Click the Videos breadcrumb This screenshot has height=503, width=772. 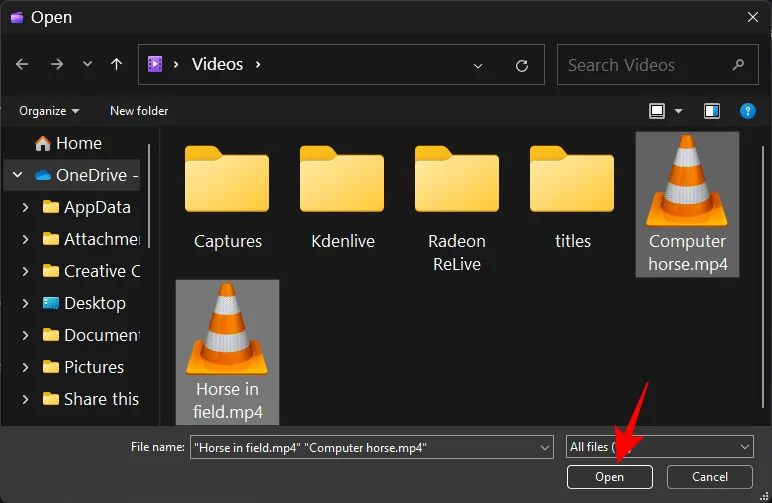217,64
